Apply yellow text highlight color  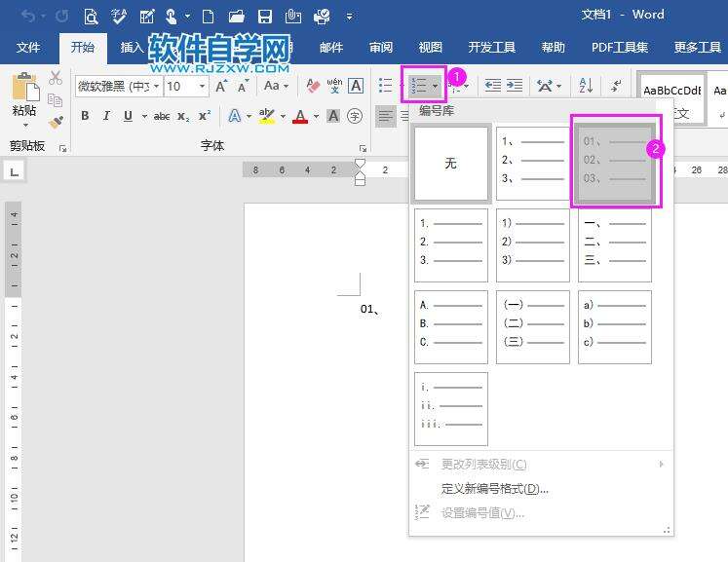267,116
